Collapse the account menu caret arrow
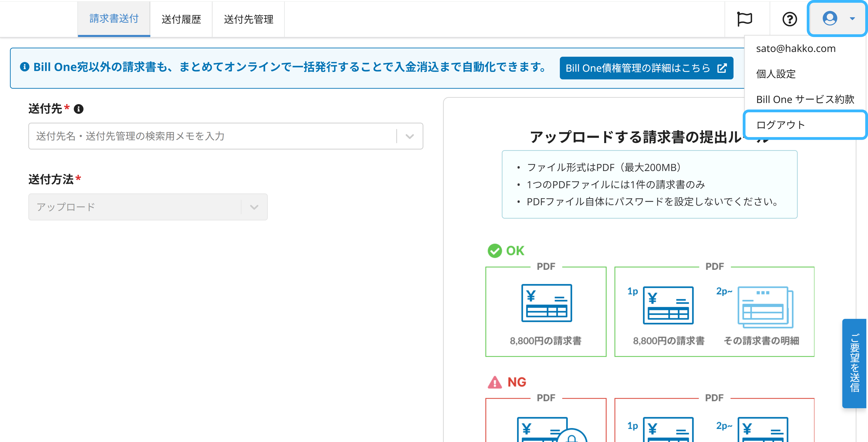This screenshot has height=442, width=868. pyautogui.click(x=852, y=19)
